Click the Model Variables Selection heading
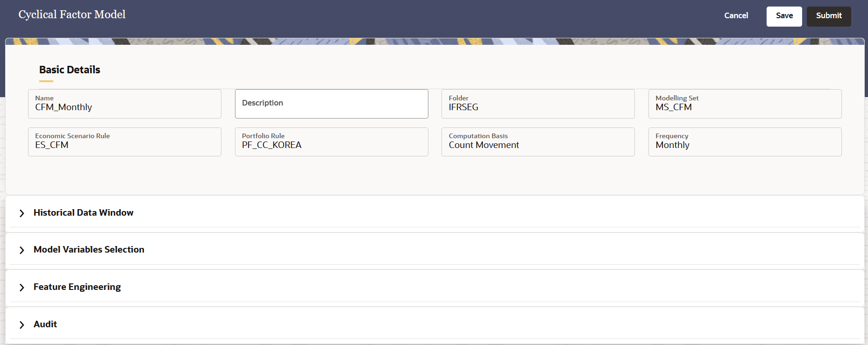 pyautogui.click(x=89, y=250)
